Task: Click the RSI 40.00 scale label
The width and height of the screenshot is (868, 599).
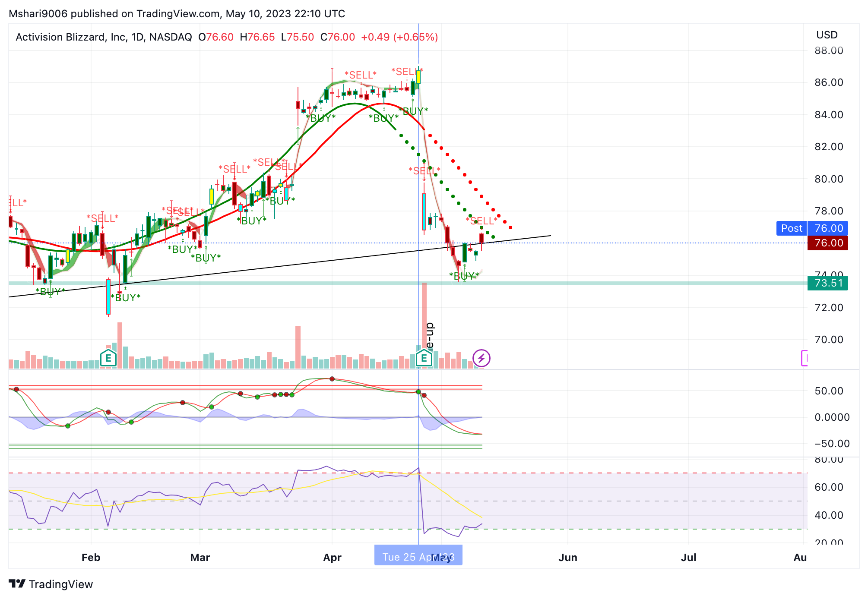Action: click(x=829, y=515)
